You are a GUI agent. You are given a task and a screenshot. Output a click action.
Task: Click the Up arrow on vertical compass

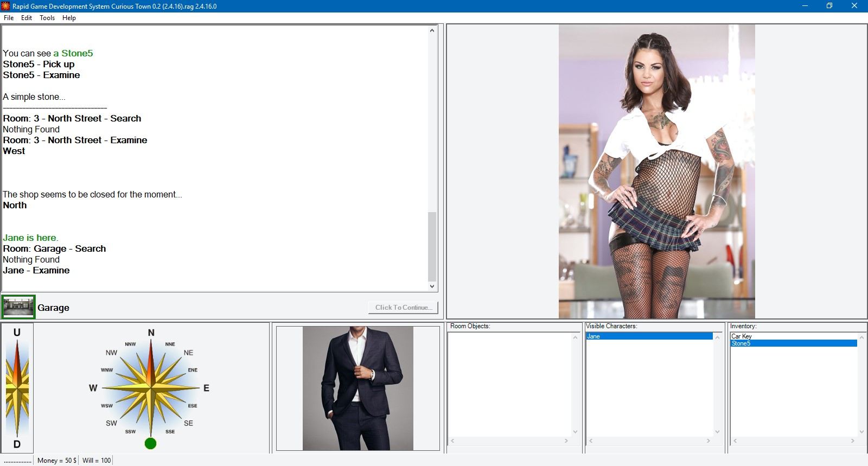tap(17, 333)
